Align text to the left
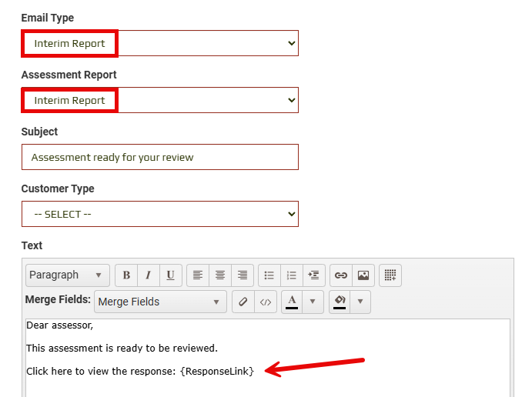The image size is (532, 397). tap(198, 275)
